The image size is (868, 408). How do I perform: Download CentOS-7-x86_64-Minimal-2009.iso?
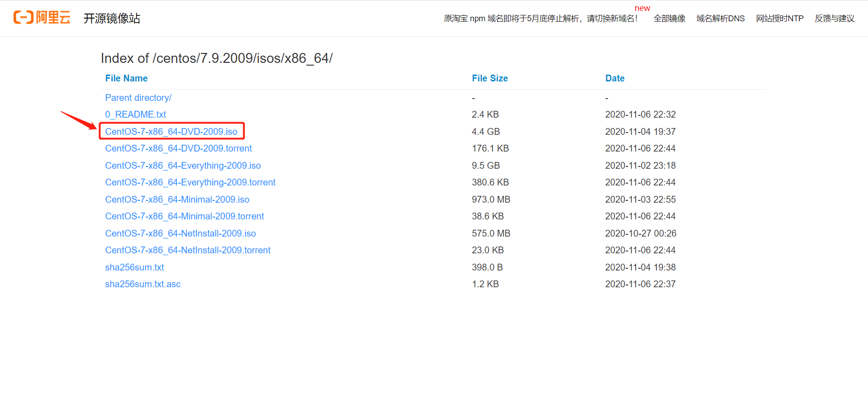point(177,199)
